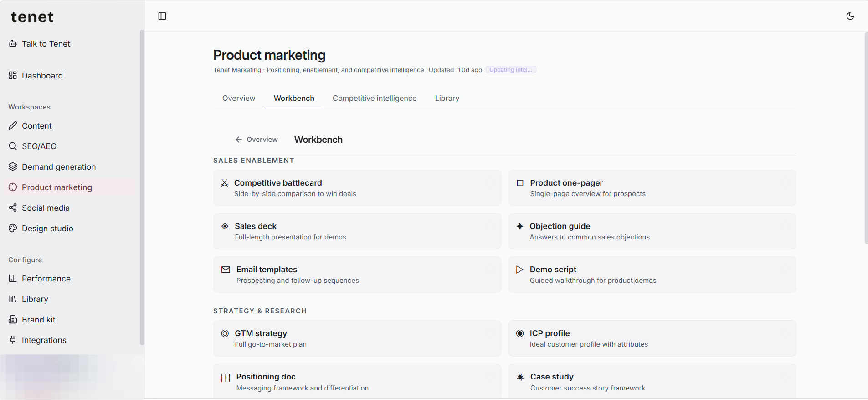Click the STRATEGY & RESEARCH section label

pos(260,311)
